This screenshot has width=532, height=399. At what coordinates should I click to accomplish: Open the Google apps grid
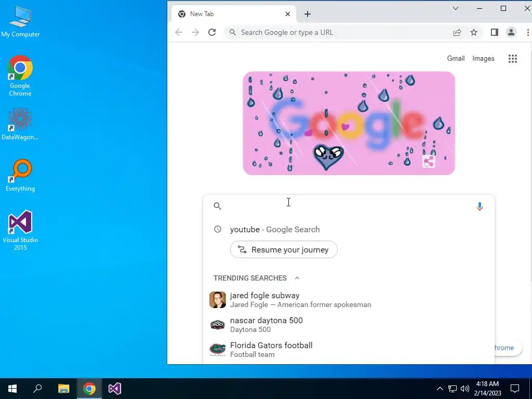tap(513, 59)
